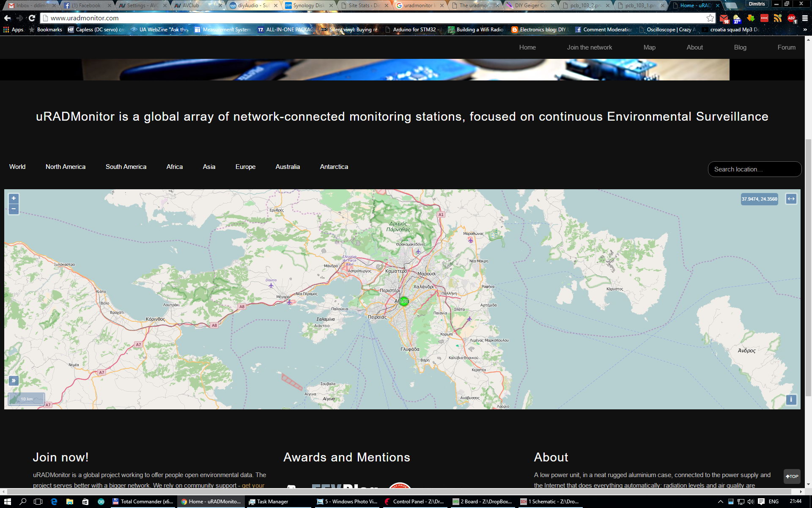Switch to the Facebook browser tab
This screenshot has height=508, width=812.
87,6
